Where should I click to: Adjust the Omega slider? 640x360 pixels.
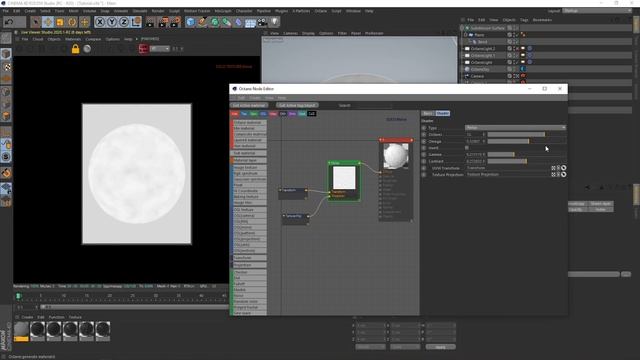click(x=527, y=141)
